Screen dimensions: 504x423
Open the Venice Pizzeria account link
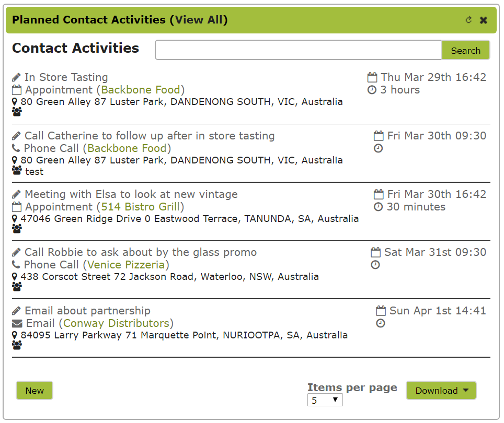[126, 265]
